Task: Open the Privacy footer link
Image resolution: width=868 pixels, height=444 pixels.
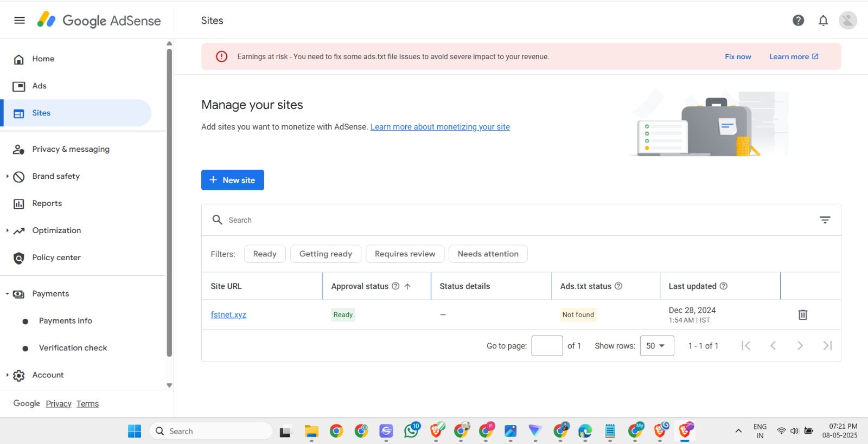Action: (x=59, y=404)
